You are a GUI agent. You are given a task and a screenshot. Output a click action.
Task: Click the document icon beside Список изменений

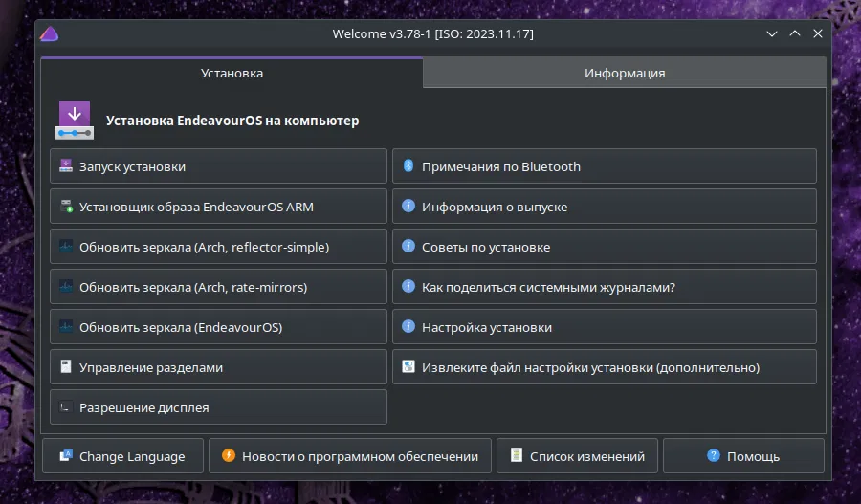tap(517, 456)
